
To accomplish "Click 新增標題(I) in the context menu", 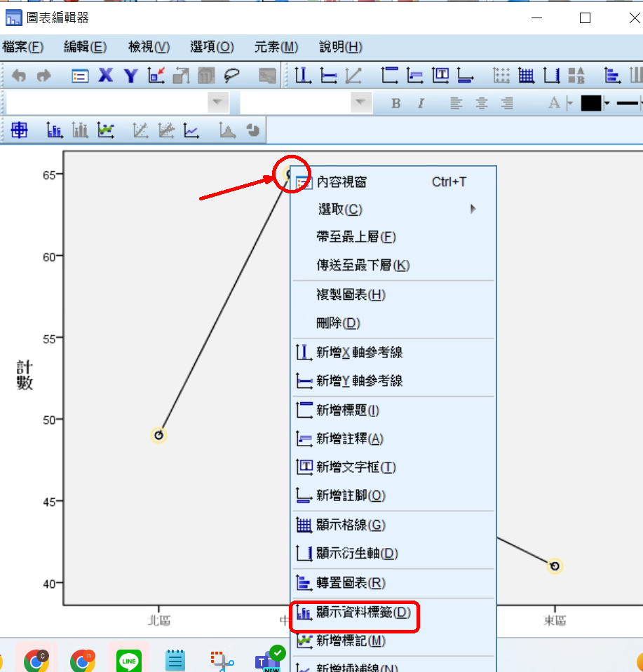I will pyautogui.click(x=348, y=410).
